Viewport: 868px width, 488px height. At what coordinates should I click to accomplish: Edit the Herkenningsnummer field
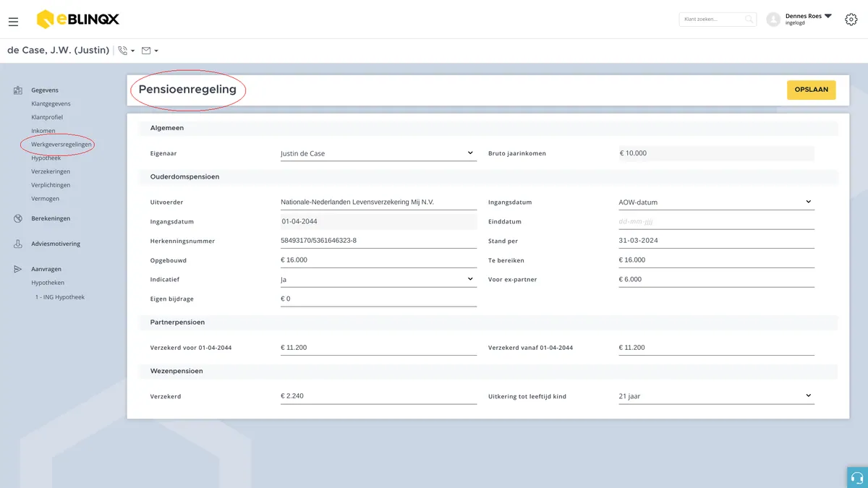tap(378, 241)
